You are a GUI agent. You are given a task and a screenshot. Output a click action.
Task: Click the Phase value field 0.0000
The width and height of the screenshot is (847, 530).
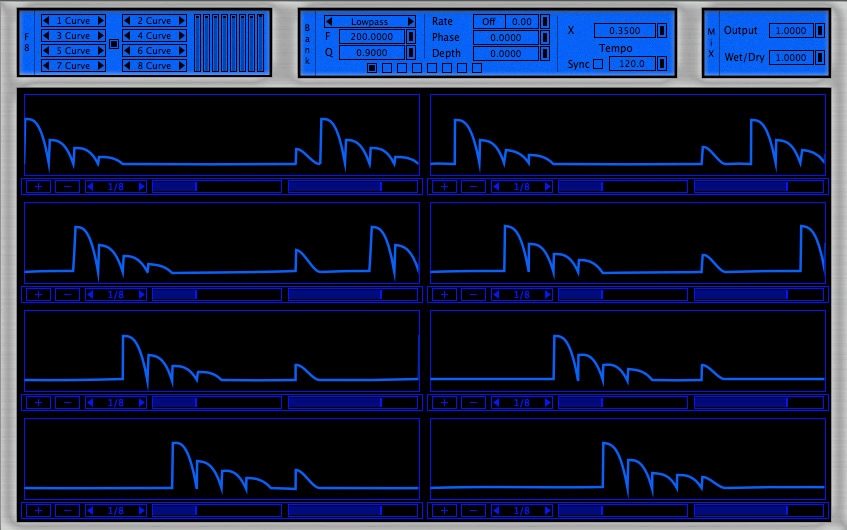506,38
